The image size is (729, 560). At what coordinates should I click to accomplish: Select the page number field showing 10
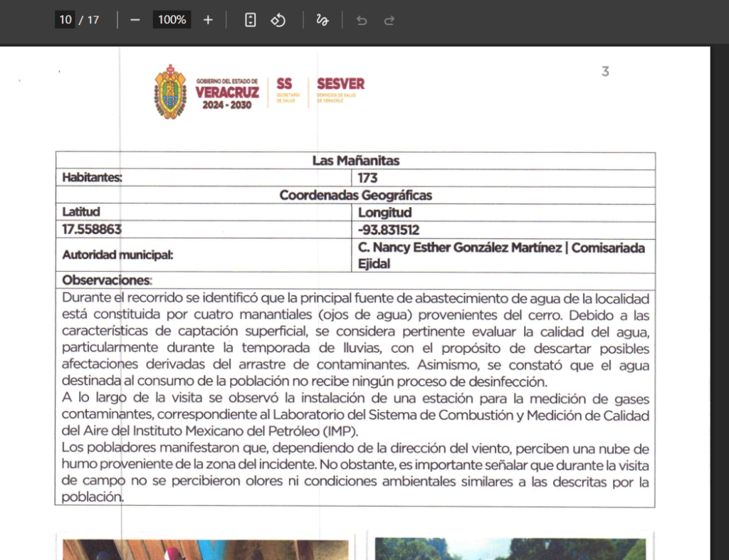pos(65,19)
